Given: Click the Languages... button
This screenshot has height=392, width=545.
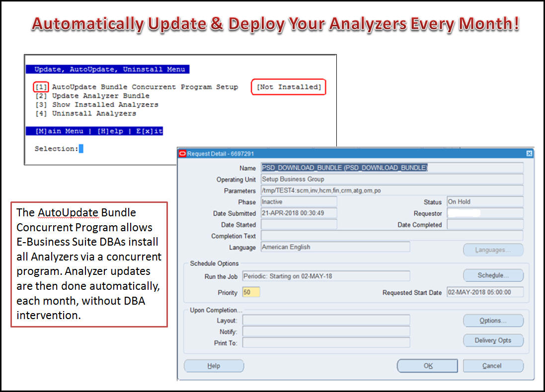Looking at the screenshot, I should coord(493,250).
